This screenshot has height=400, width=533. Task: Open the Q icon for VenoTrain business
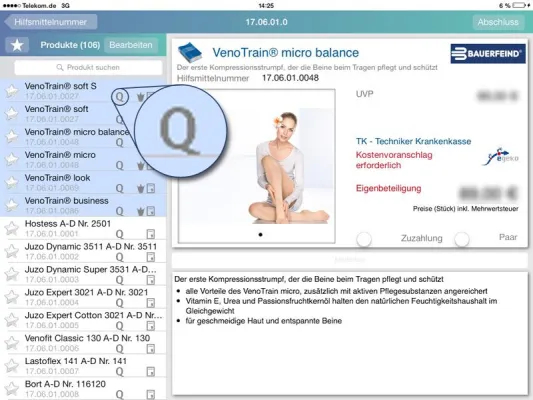(x=120, y=211)
